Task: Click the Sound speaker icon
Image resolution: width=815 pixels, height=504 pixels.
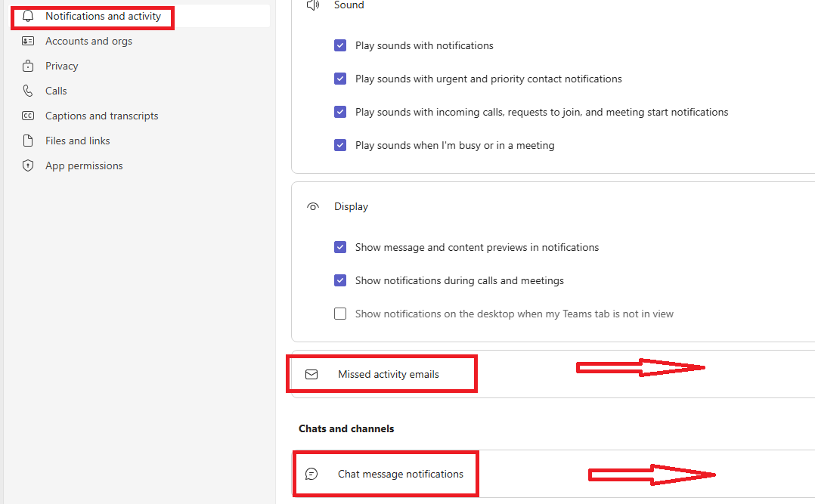Action: (x=314, y=5)
